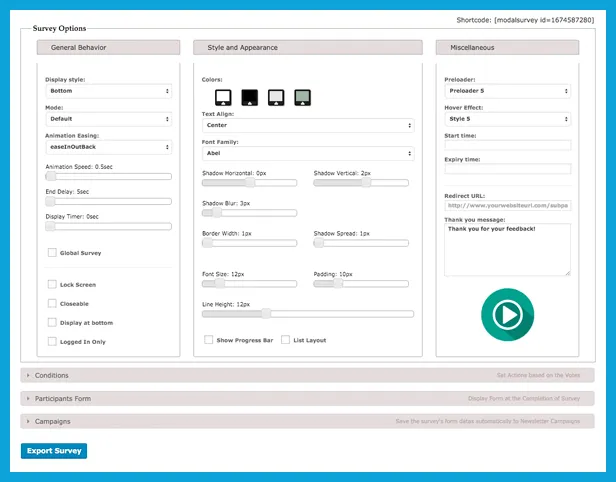Click the Shadow Spread slider
The height and width of the screenshot is (482, 616).
361,243
